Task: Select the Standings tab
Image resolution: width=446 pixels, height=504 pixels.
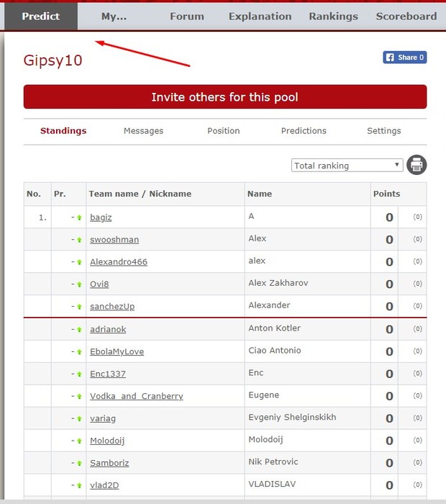Action: (x=63, y=131)
